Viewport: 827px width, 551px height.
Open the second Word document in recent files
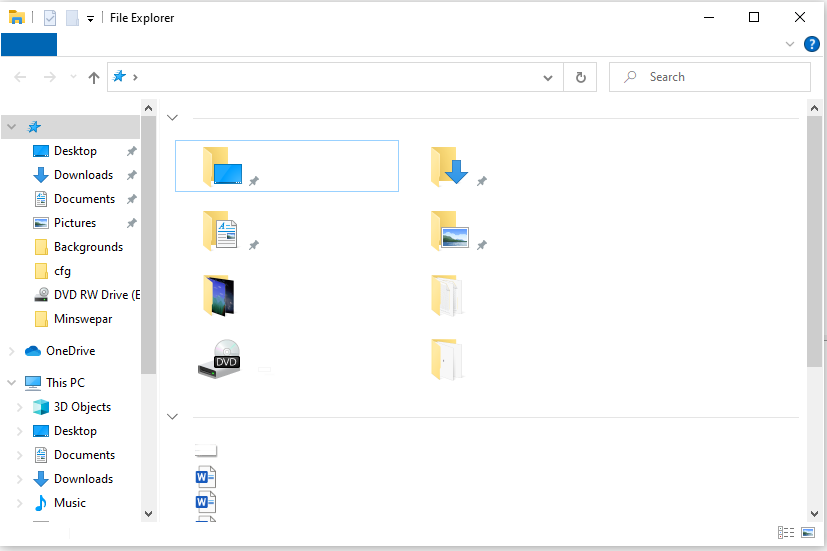(x=205, y=502)
